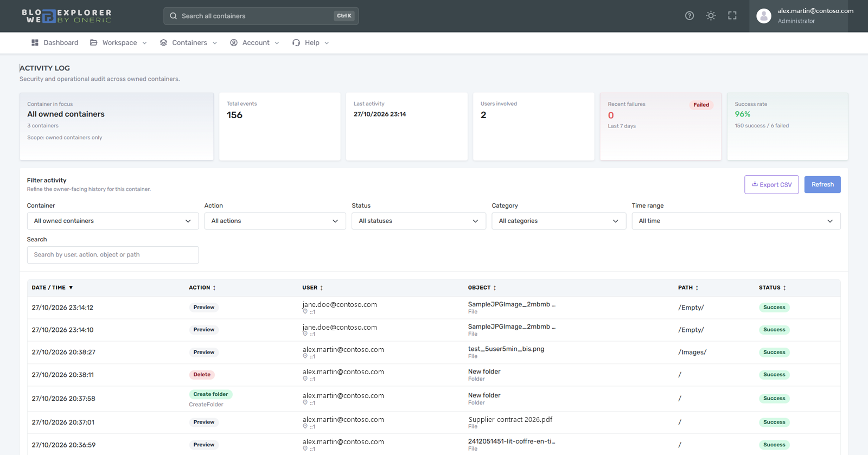Click alex.martin@contoso.com in the header

tap(815, 11)
